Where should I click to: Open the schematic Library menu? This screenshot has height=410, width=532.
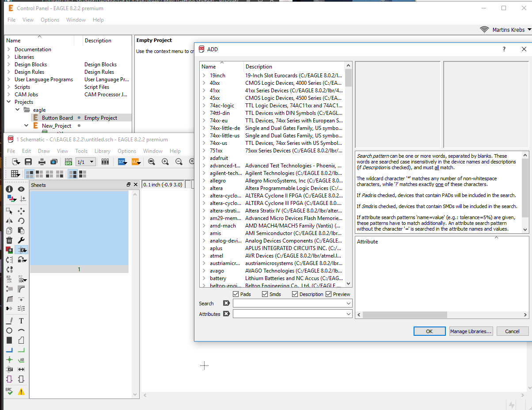tap(103, 151)
